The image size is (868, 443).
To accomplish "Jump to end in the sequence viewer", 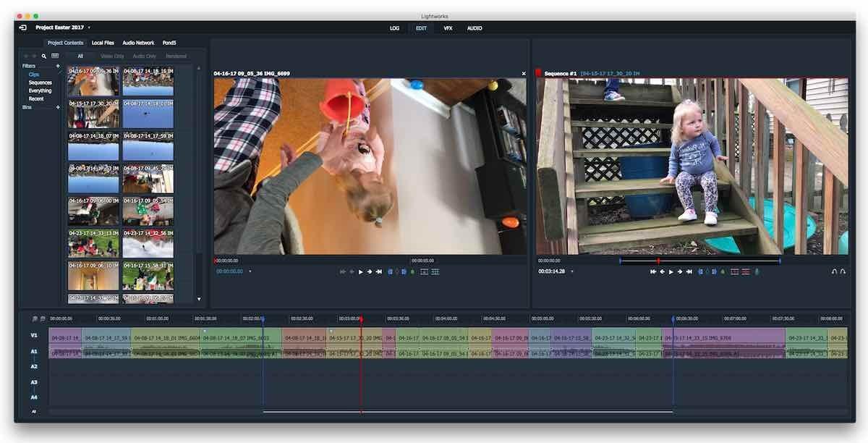I will (689, 271).
